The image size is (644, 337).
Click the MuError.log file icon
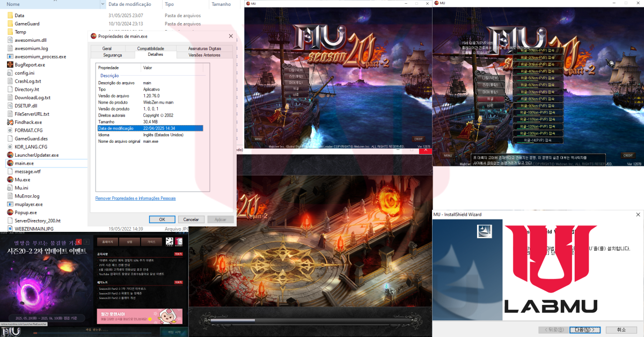tap(10, 196)
